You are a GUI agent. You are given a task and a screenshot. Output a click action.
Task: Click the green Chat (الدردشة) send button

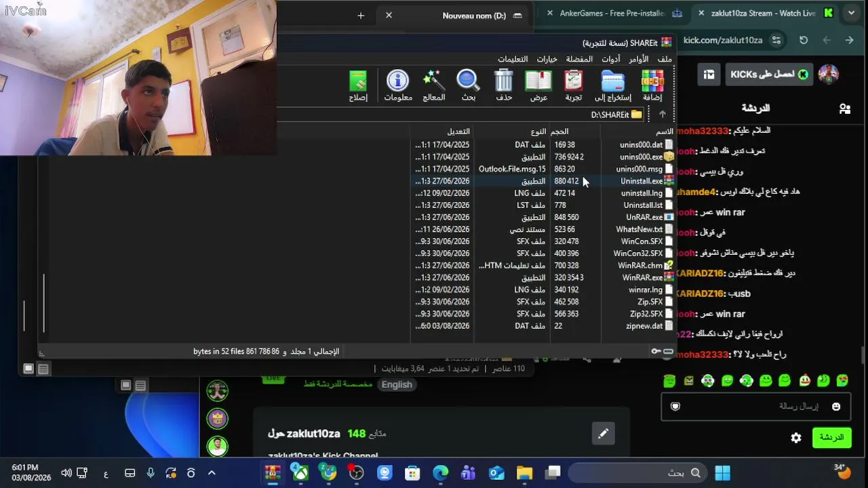(x=832, y=438)
